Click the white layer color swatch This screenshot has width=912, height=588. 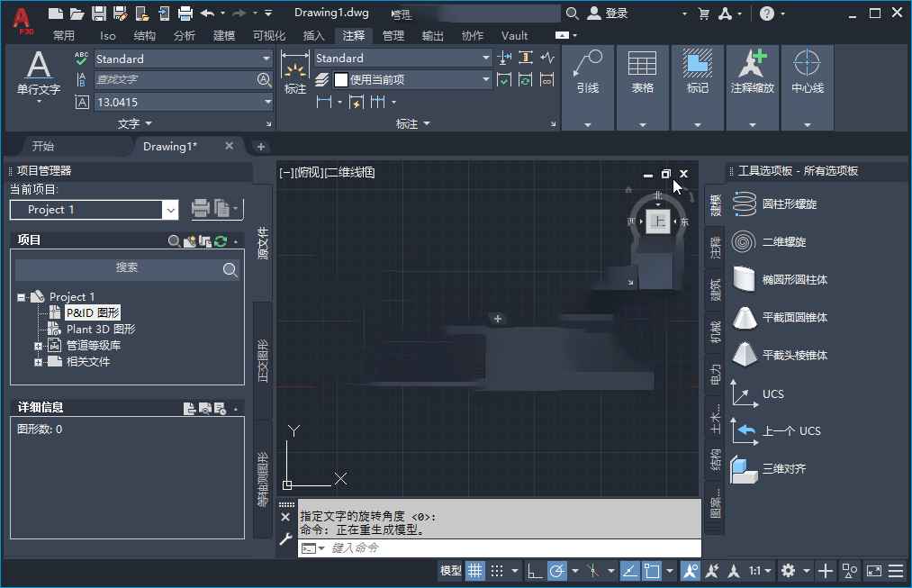341,79
